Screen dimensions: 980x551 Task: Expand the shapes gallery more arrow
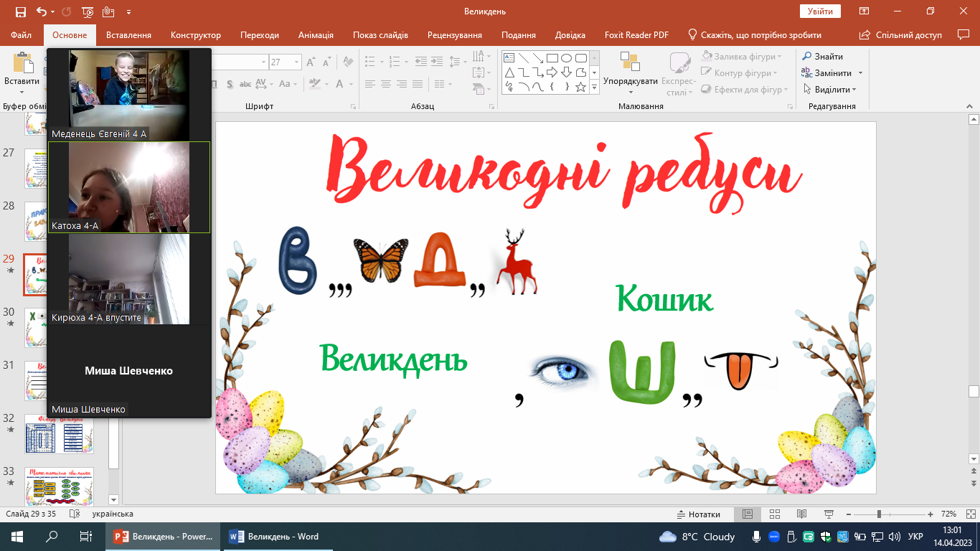pos(594,87)
